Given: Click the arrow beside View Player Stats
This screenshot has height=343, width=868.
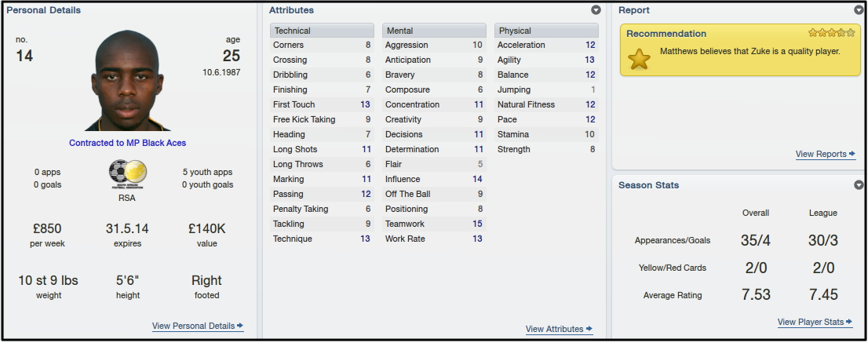Looking at the screenshot, I should [849, 322].
